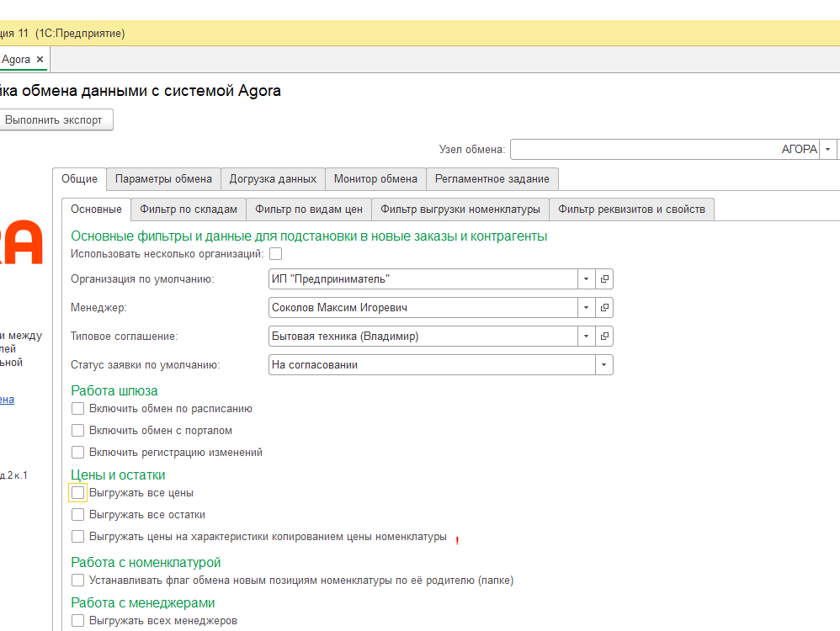This screenshot has height=631, width=840.
Task: Enable Использовать несколько организаций checkbox
Action: pos(276,254)
